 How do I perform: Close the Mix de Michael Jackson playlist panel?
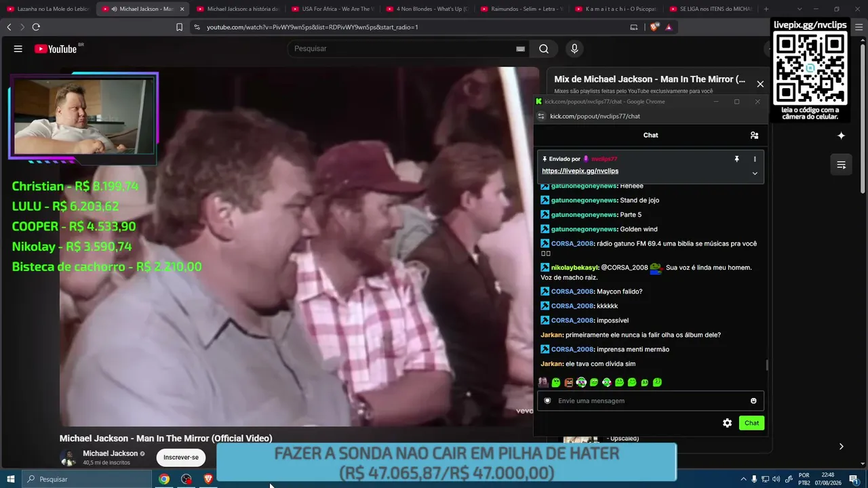[x=760, y=84]
